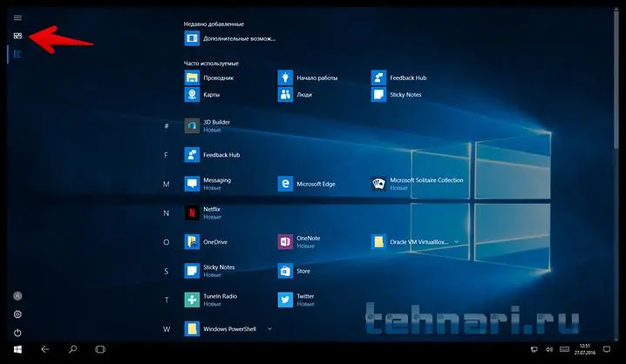Open the user account avatar
The height and width of the screenshot is (364, 626).
click(17, 296)
